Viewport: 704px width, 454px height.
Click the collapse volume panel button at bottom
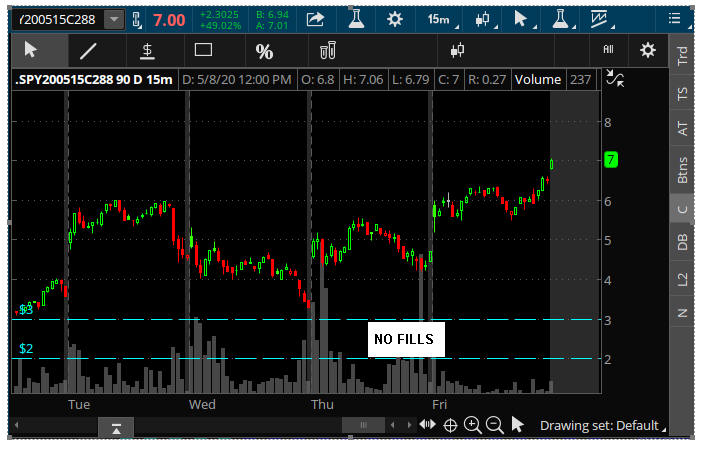(x=116, y=428)
